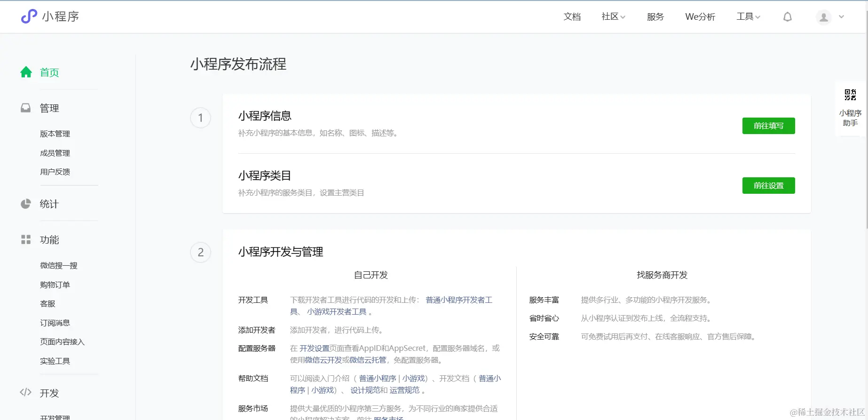
Task: Click the 小程序开发与管理 heading
Action: (x=281, y=252)
